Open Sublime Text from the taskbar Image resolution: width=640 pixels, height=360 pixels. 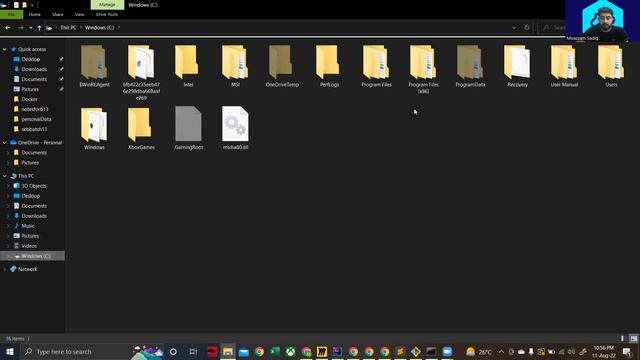[400, 351]
